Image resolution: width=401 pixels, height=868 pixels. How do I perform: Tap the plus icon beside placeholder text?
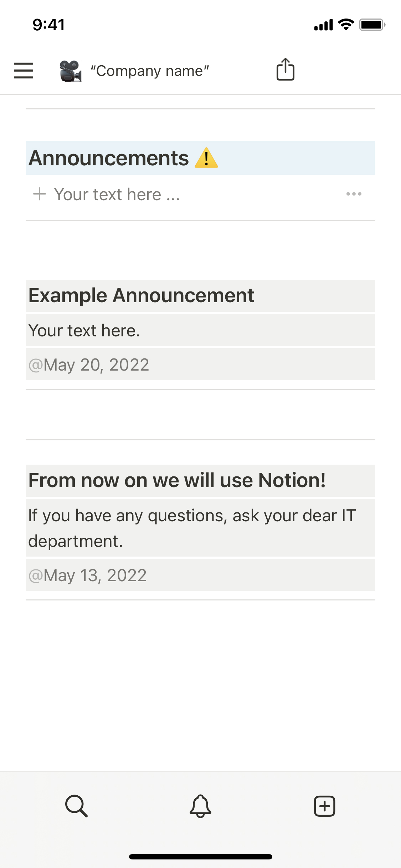pos(40,194)
